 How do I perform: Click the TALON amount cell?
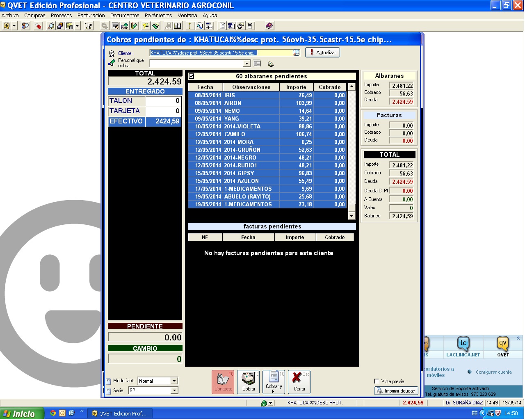pyautogui.click(x=163, y=101)
